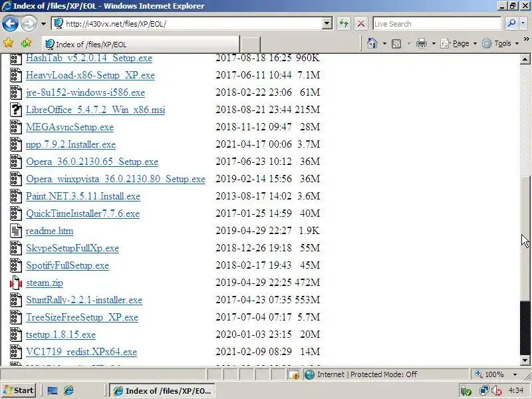Screen dimensions: 532x399
Task: Click the binary file icon beside MEGAsyncSetup.exe
Action: tap(15, 127)
